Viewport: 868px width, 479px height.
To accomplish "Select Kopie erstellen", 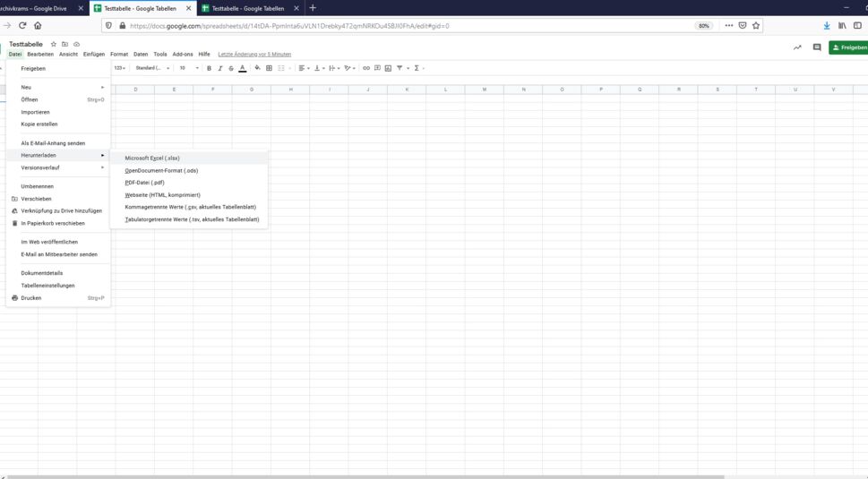I will pos(58,124).
